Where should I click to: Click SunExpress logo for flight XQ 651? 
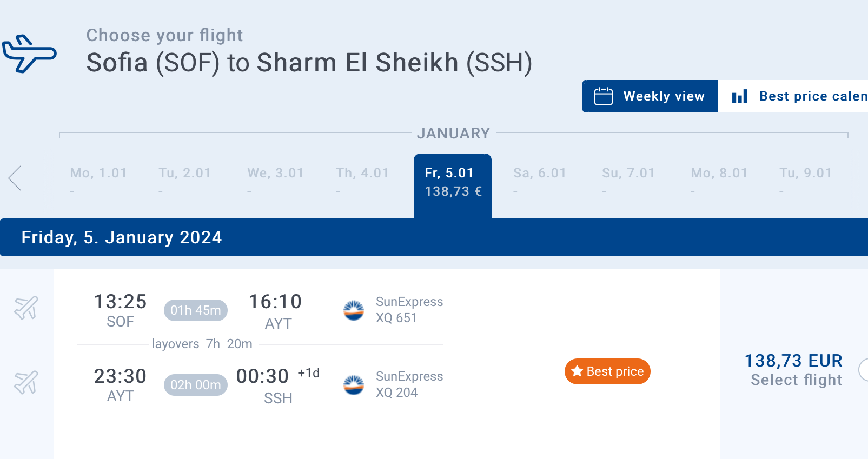(354, 310)
